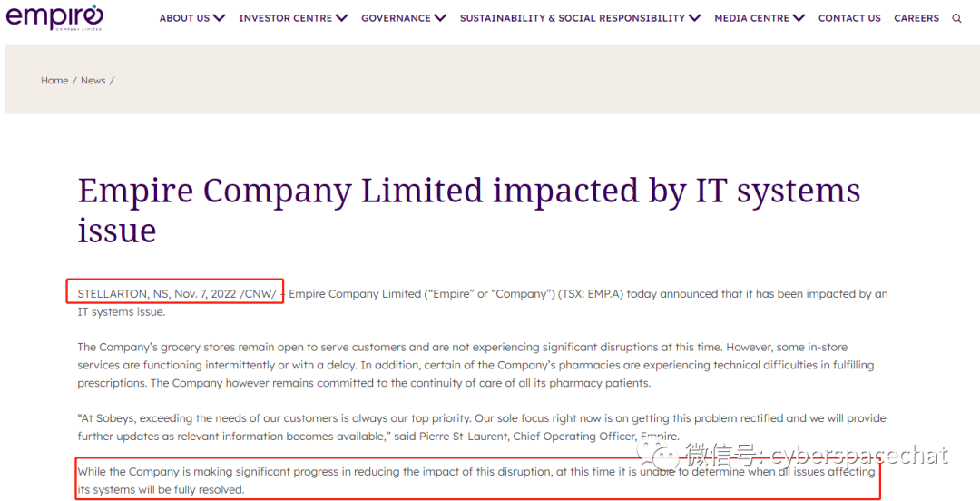Image resolution: width=980 pixels, height=501 pixels.
Task: Open the Careers link
Action: coord(916,18)
